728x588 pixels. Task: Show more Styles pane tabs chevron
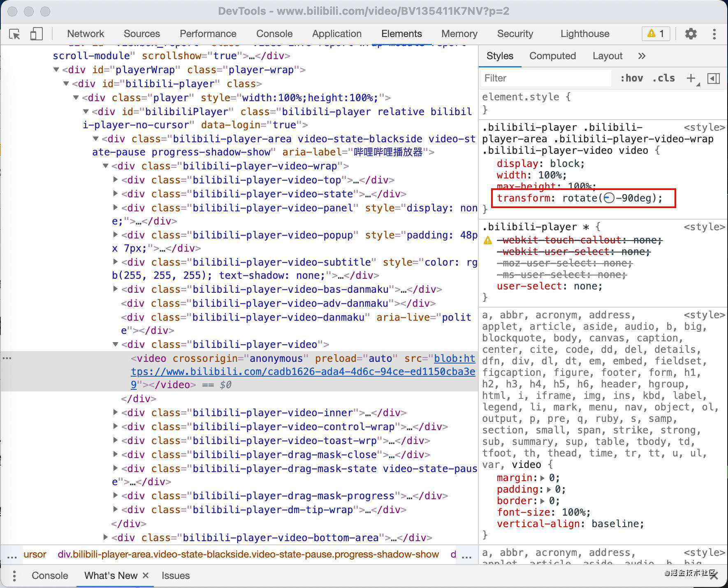[x=642, y=56]
